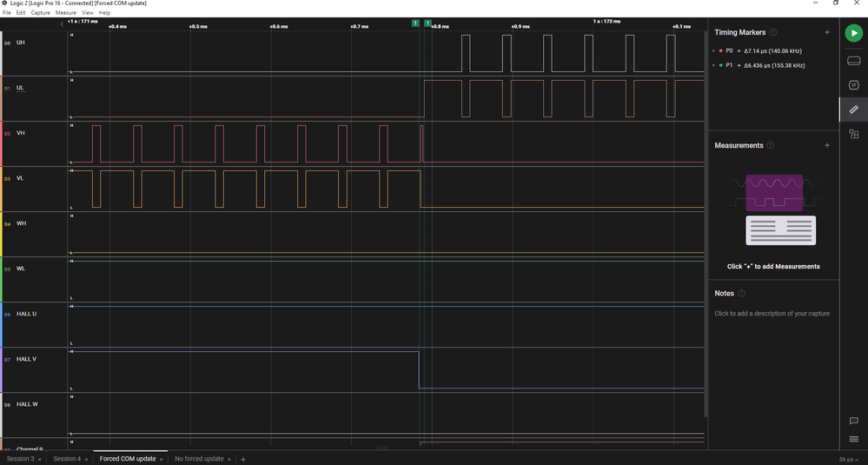Click help icon next to Measurements
This screenshot has width=868, height=465.
point(771,146)
